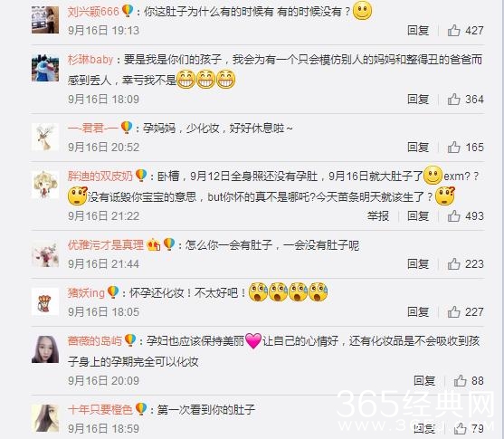
Task: Open 优雅污才是真理 user profile link
Action: click(x=106, y=245)
